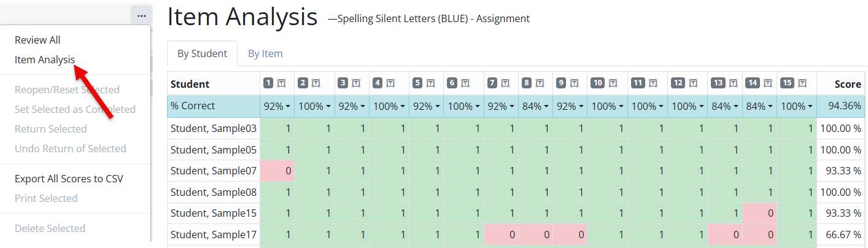Click the three-dots more options button
The height and width of the screenshot is (248, 868).
[x=142, y=15]
